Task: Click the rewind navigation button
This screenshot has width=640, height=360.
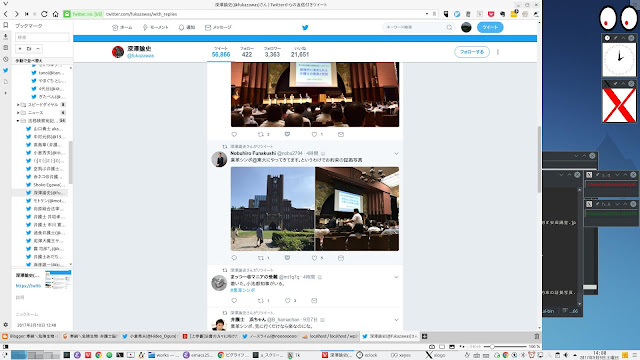Action: pyautogui.click(x=27, y=14)
